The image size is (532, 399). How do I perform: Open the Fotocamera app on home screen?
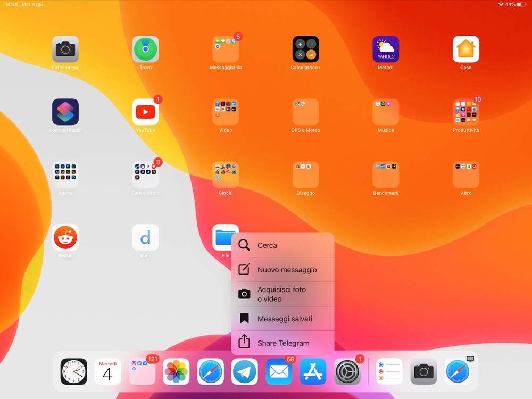pyautogui.click(x=65, y=49)
